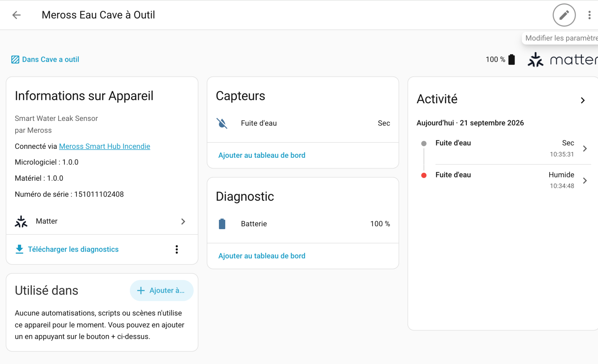Open the Humide activity entry chevron
Image resolution: width=598 pixels, height=364 pixels.
[585, 180]
